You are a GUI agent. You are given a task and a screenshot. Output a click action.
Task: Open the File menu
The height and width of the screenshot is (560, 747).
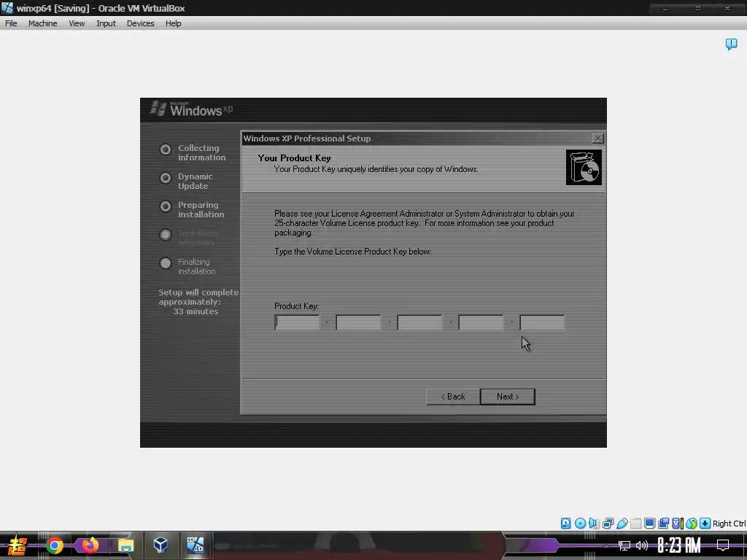pos(11,23)
